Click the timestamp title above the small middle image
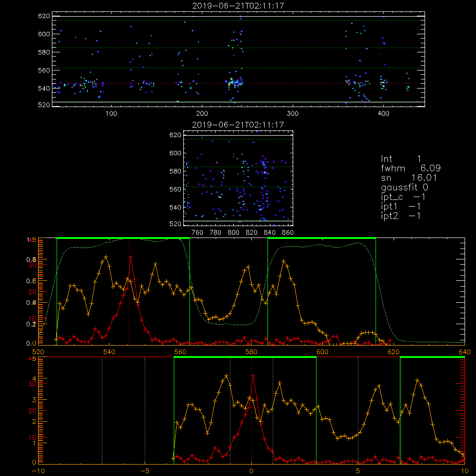The width and height of the screenshot is (476, 476). [238, 125]
